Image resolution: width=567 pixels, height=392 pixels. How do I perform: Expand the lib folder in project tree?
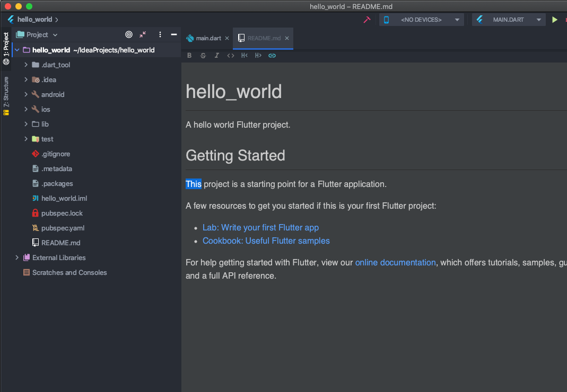click(x=26, y=124)
